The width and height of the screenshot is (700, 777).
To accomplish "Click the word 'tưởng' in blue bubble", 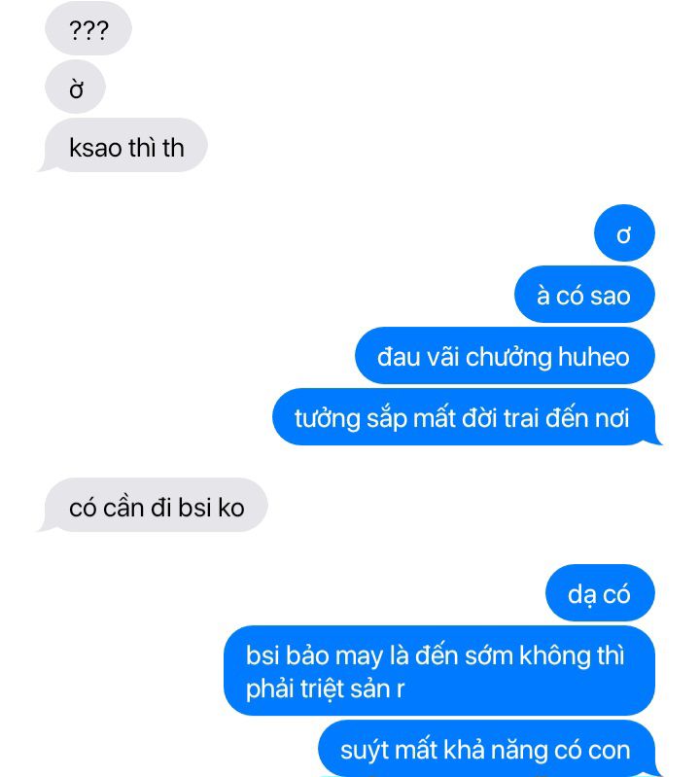I will point(327,419).
